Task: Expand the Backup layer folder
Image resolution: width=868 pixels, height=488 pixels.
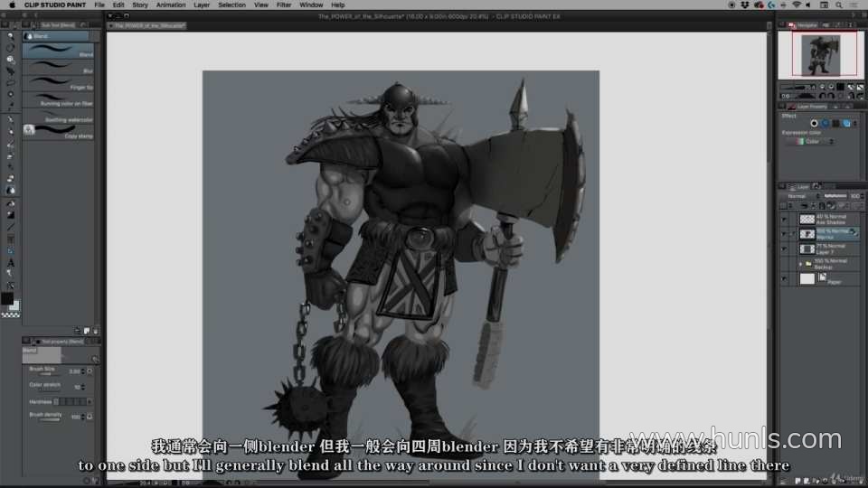Action: pos(801,264)
